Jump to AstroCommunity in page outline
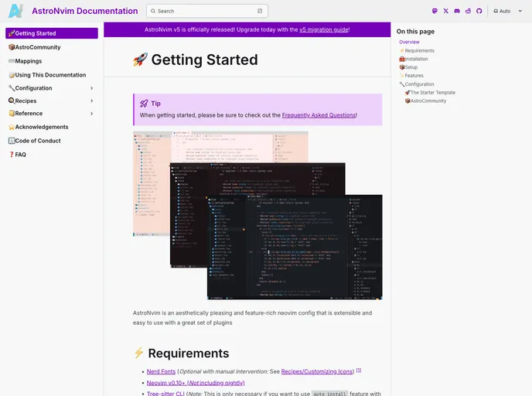Image resolution: width=532 pixels, height=396 pixels. (425, 101)
